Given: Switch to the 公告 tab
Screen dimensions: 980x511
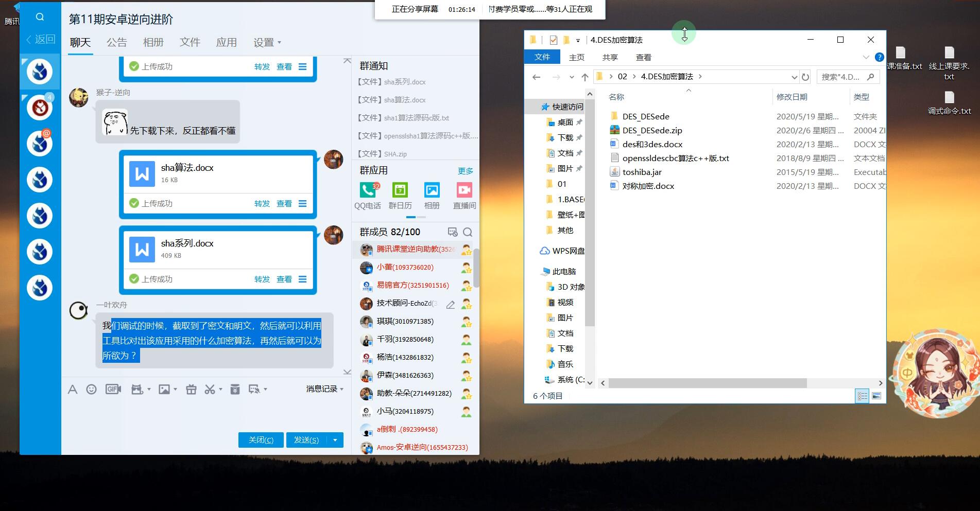Looking at the screenshot, I should click(x=116, y=43).
